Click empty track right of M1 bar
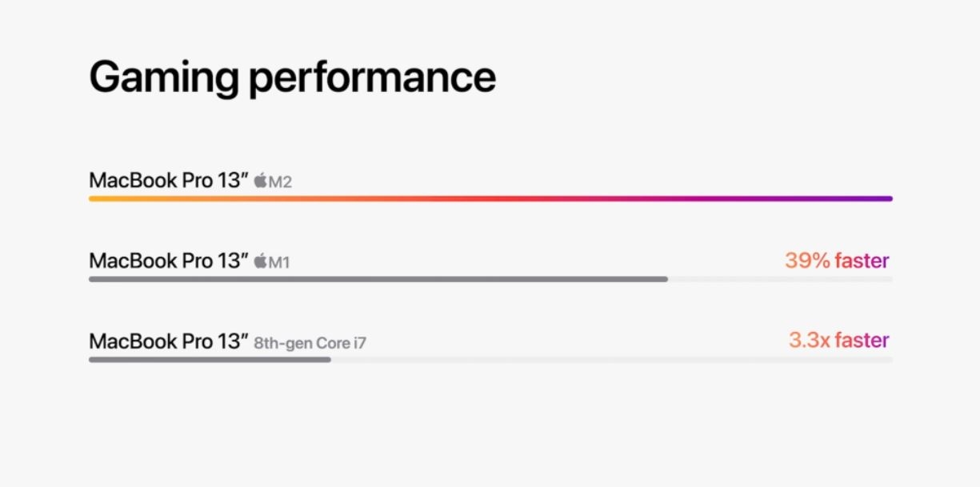The image size is (980, 487). coord(780,279)
